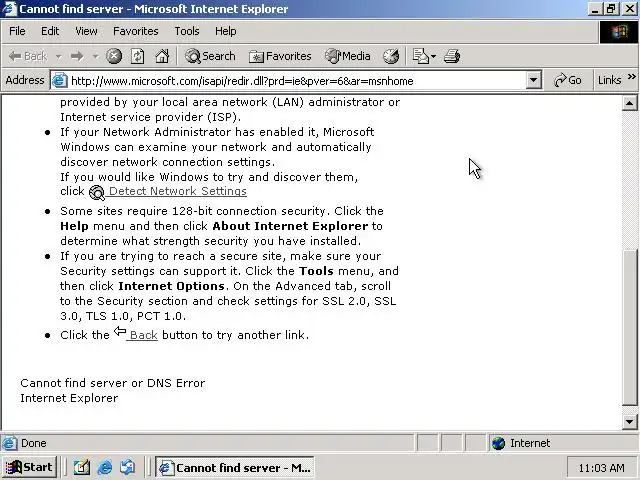Launch Outlook Express from Quick Launch

pyautogui.click(x=128, y=467)
